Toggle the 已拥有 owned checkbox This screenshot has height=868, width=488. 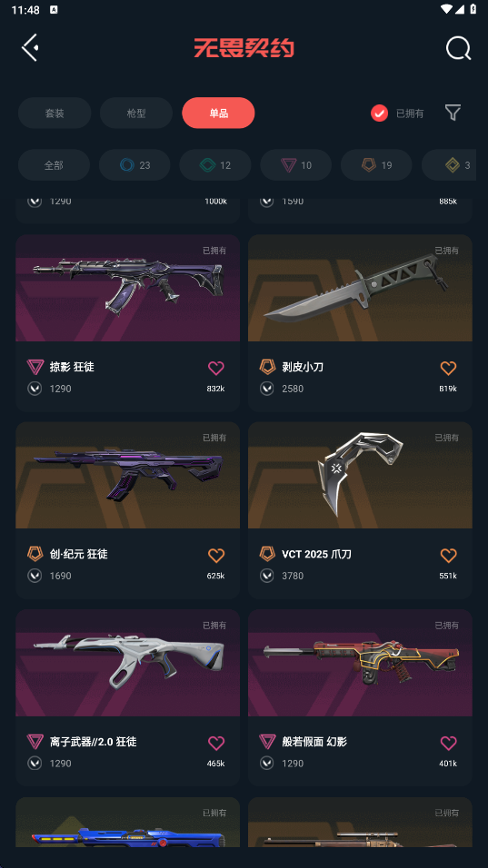[x=380, y=113]
